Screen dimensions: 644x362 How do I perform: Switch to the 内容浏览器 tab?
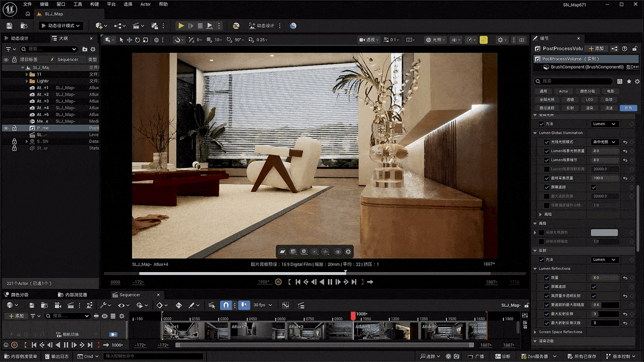click(76, 295)
